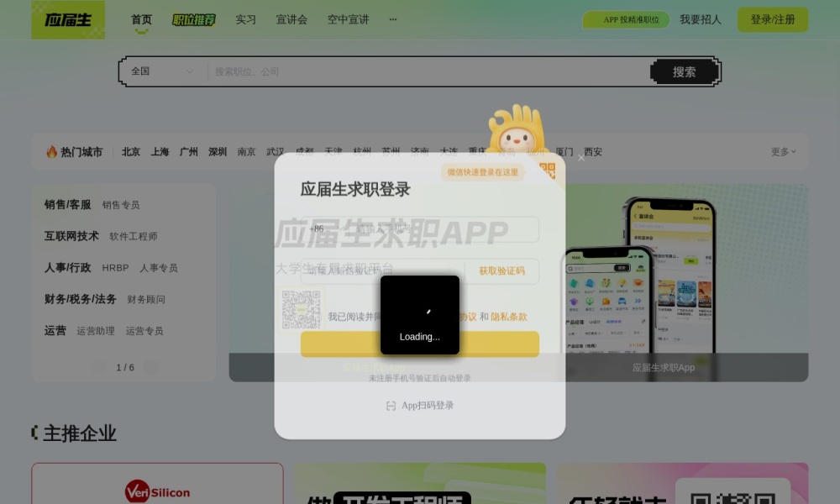This screenshot has width=840, height=504.
Task: Open the 我要招人 link
Action: coord(701,20)
